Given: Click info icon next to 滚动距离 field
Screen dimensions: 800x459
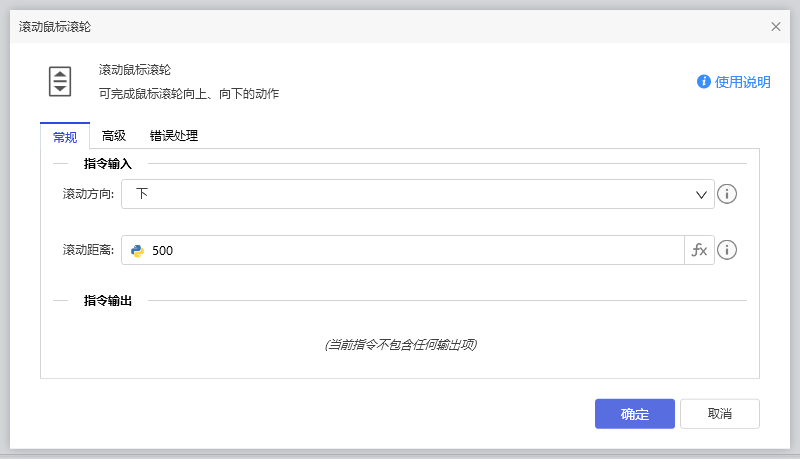Looking at the screenshot, I should pyautogui.click(x=727, y=250).
